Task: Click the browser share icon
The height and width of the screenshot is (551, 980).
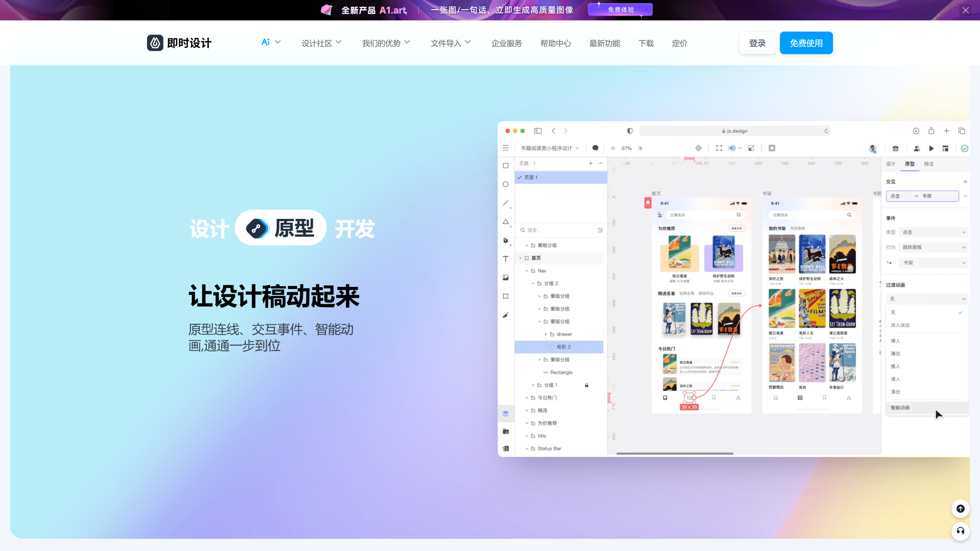Action: click(931, 131)
